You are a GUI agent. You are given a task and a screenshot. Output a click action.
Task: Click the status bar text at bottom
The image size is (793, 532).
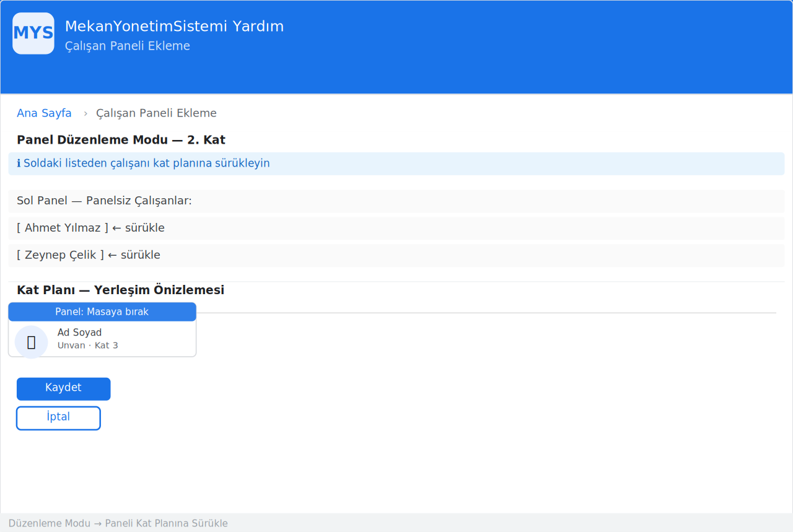point(118,523)
